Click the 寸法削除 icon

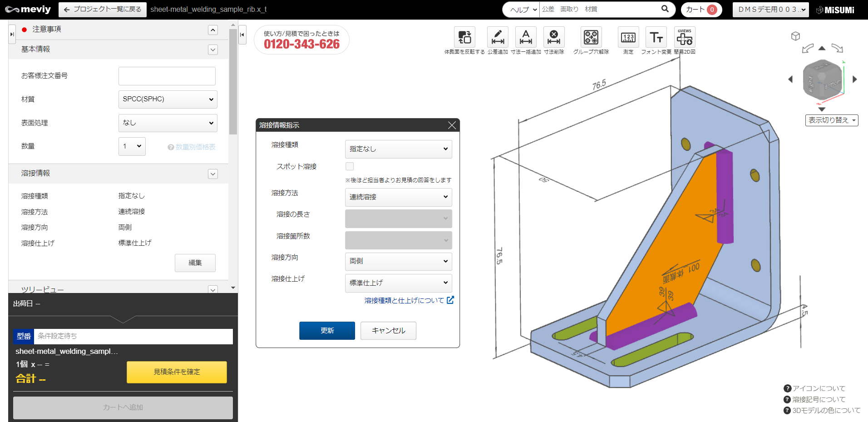pyautogui.click(x=554, y=37)
